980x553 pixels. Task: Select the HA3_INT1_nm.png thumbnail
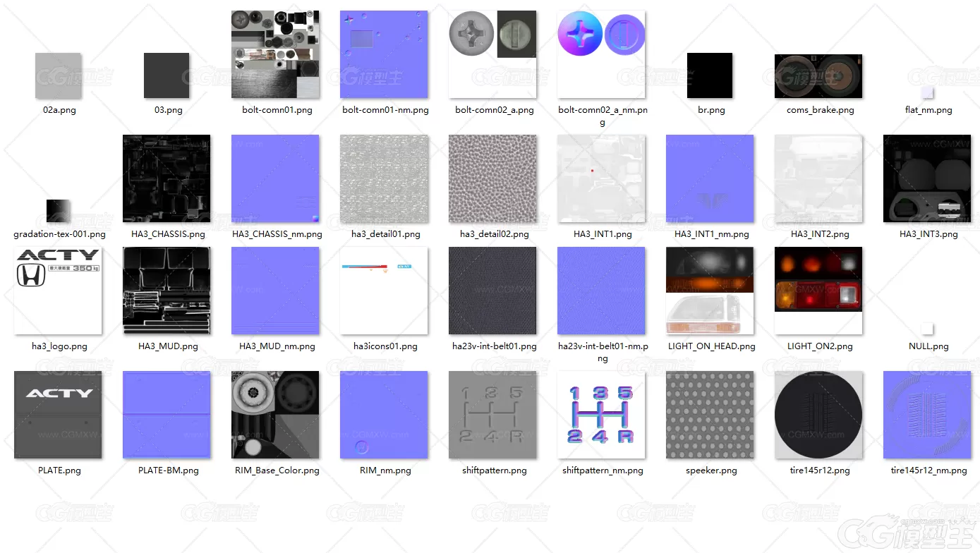pos(710,178)
